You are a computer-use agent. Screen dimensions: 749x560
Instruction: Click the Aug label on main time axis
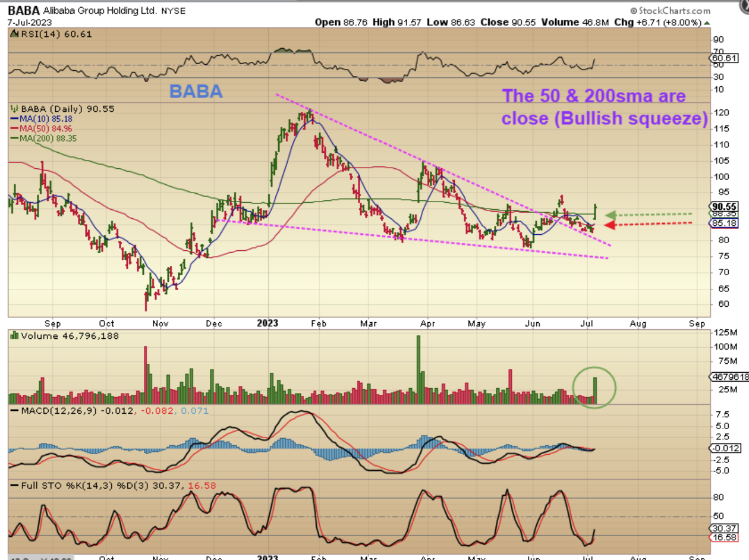639,323
